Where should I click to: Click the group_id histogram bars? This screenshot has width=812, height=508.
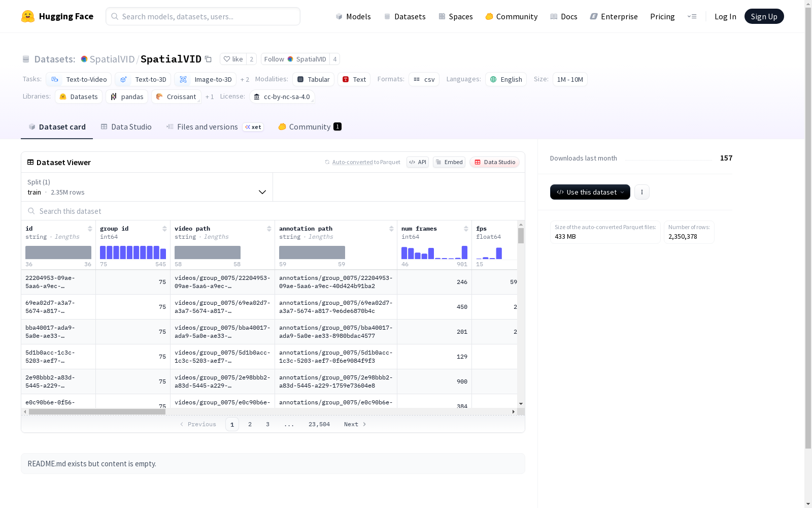133,252
